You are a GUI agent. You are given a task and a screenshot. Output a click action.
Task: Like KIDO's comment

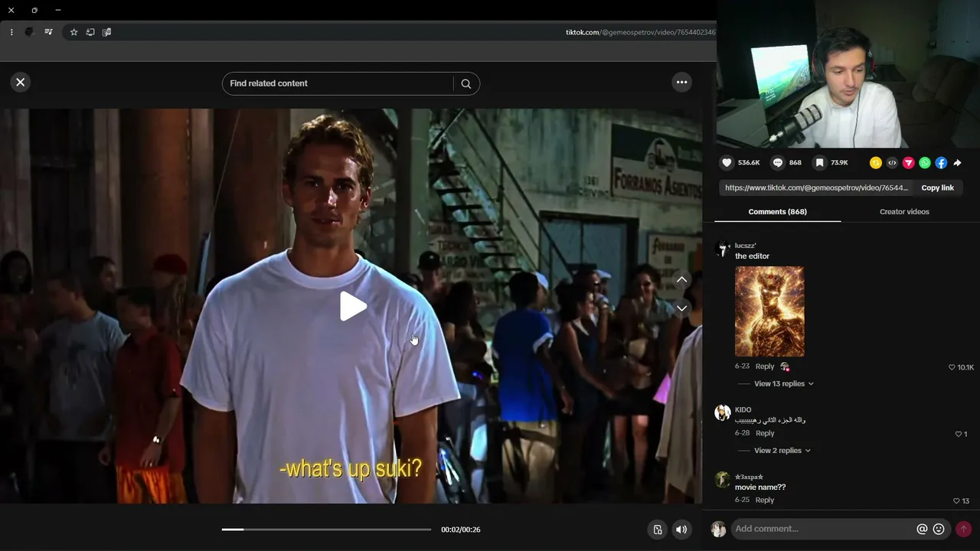coord(958,434)
